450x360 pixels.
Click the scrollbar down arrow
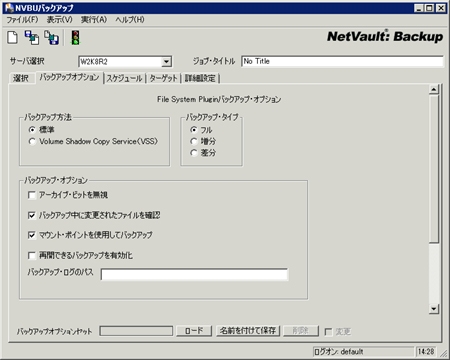(433, 309)
